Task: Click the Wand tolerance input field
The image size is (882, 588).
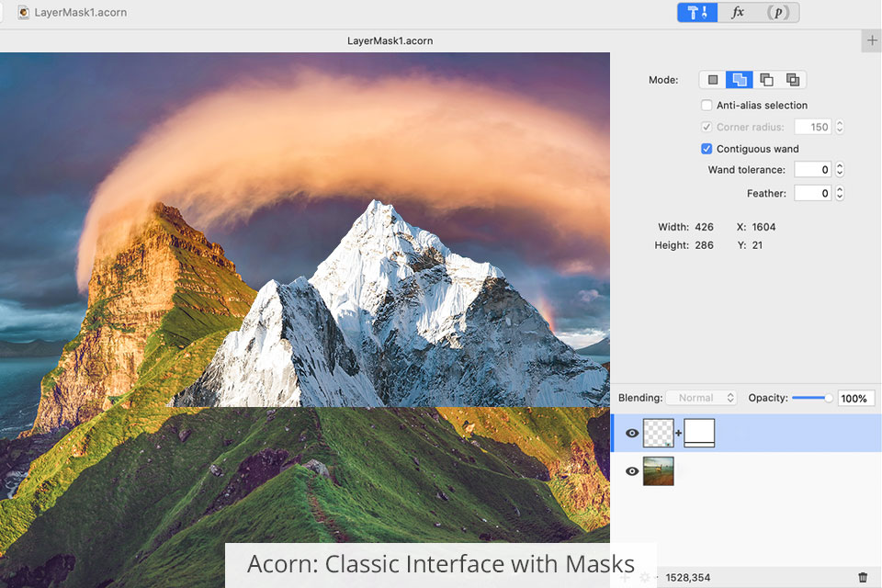Action: point(813,170)
